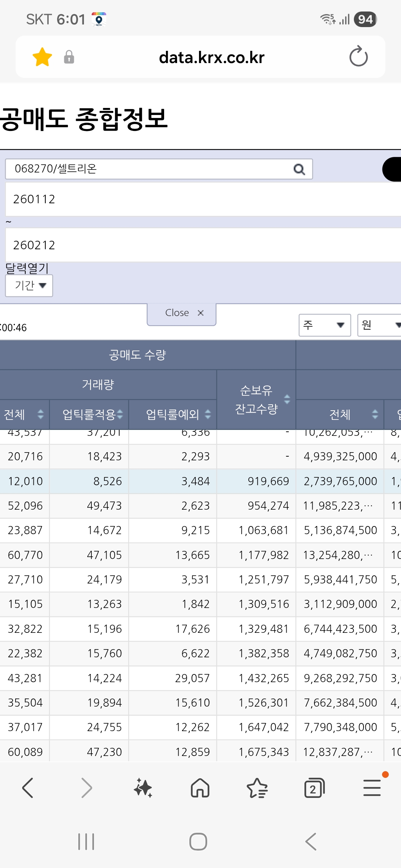The width and height of the screenshot is (401, 868).
Task: Sort by the 순보유 잔고수량 column
Action: point(256,400)
